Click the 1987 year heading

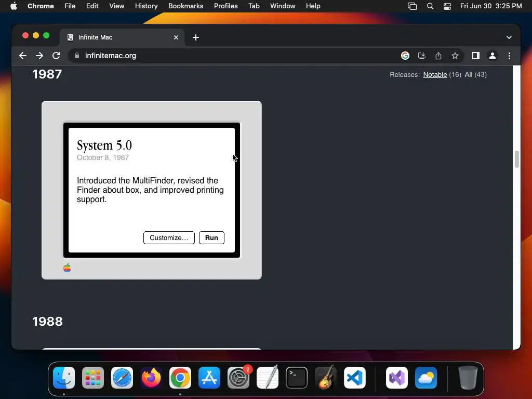47,74
